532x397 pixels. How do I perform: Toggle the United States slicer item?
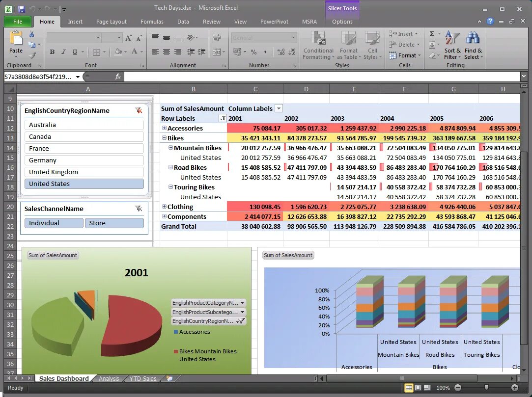[x=84, y=184]
